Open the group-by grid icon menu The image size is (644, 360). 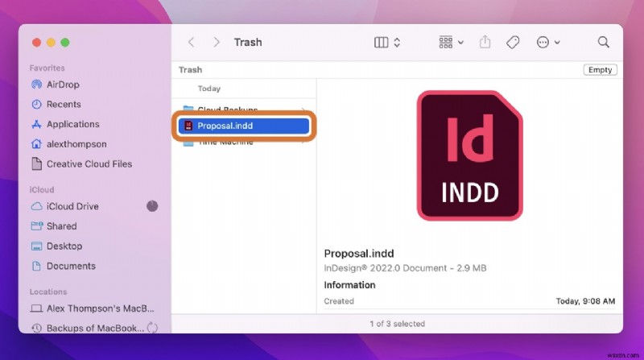451,43
